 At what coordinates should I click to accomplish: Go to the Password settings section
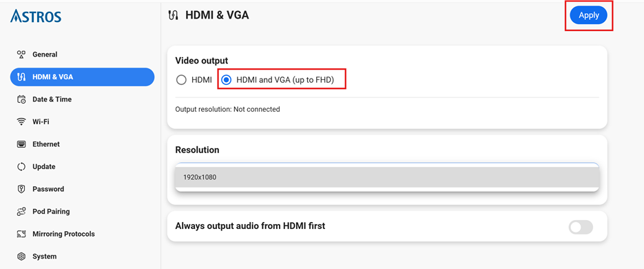pos(82,189)
